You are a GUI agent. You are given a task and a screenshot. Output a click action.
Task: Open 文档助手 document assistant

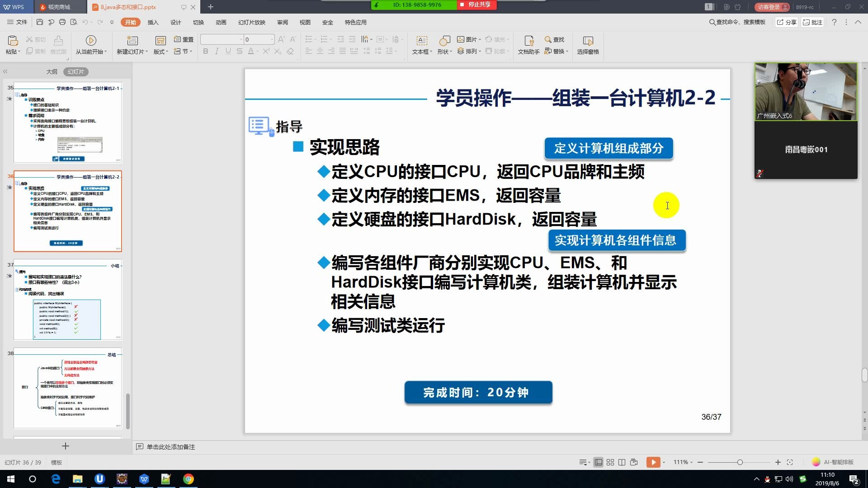(x=528, y=45)
